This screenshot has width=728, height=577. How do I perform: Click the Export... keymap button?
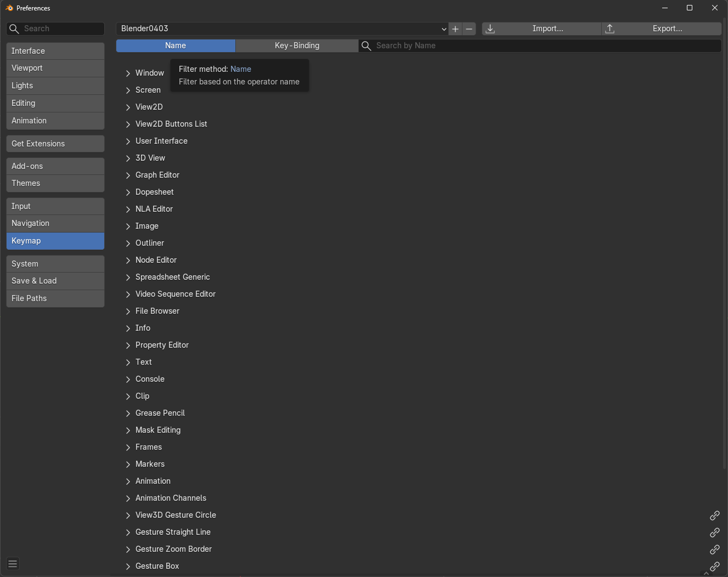point(662,29)
